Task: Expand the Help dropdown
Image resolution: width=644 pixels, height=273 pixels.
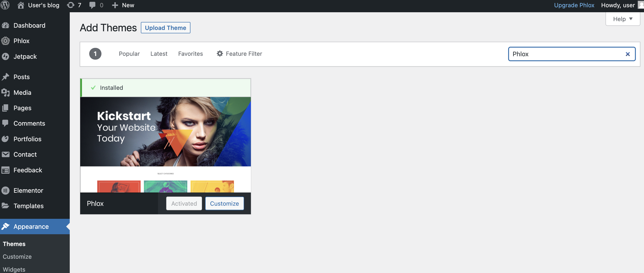Action: [x=622, y=19]
